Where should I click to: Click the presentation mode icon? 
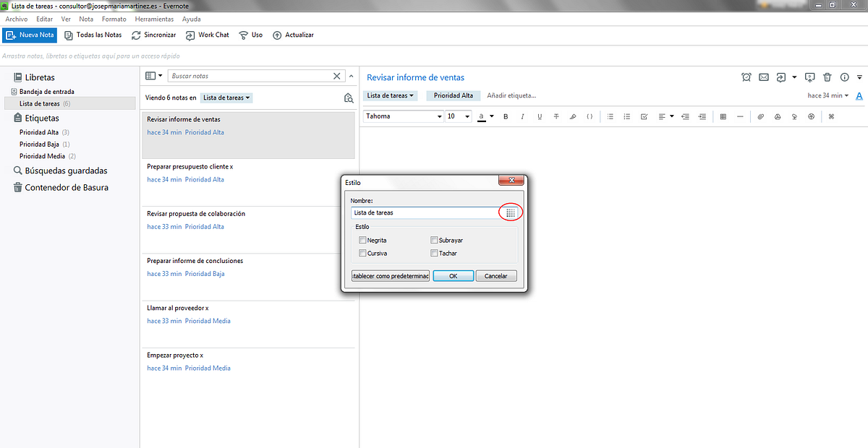(x=809, y=77)
